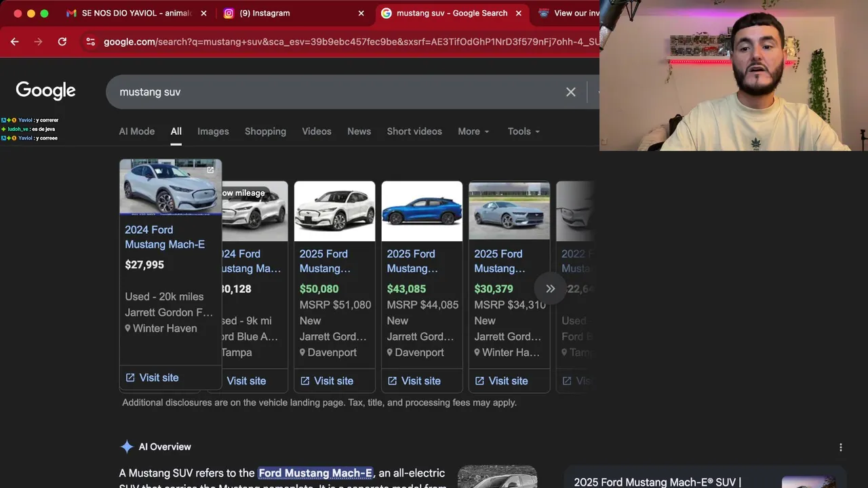
Task: Click the $30,379 Mustang coupe image
Action: 509,211
